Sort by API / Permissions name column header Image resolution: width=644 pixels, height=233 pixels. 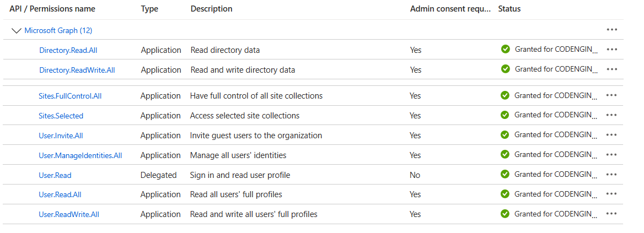click(52, 9)
